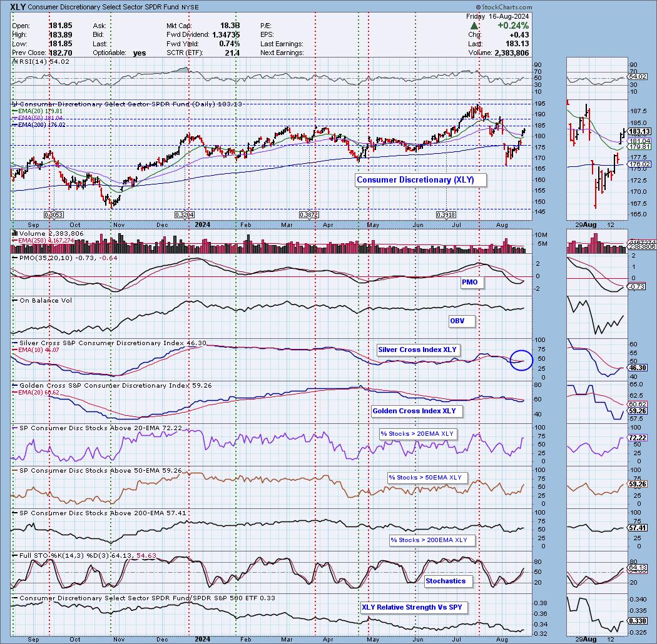
Task: Click SP Consumer Disc Stocks Above 200-EMA label
Action: (x=99, y=513)
